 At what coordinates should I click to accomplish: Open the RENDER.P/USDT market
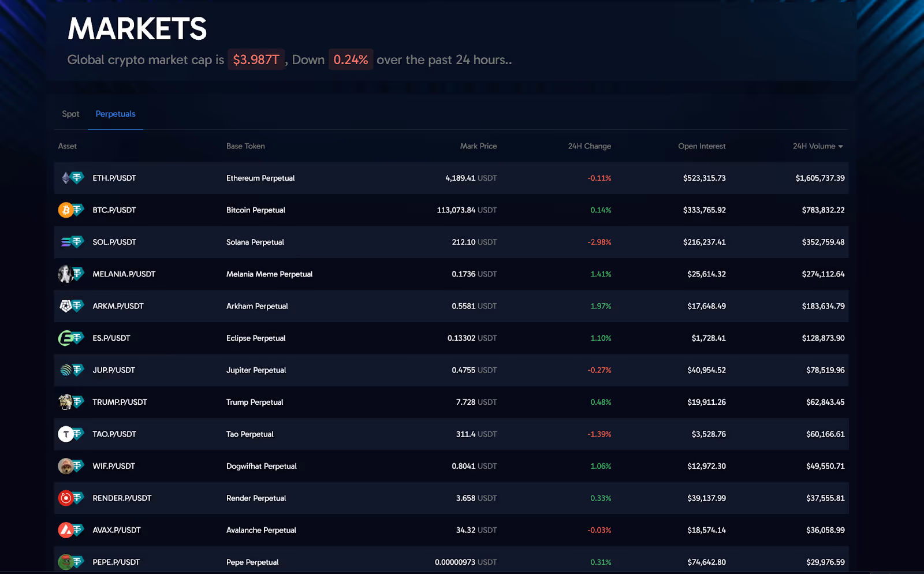coord(122,498)
